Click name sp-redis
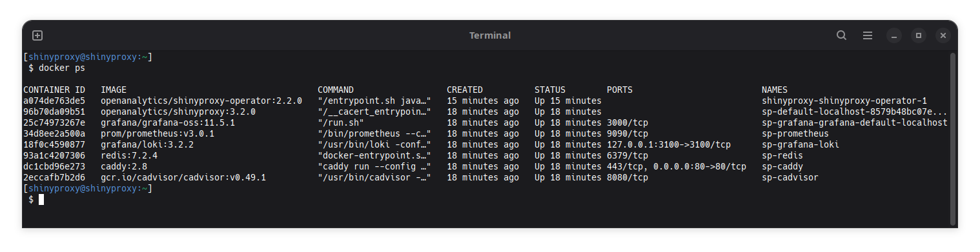980x252 pixels. (782, 155)
